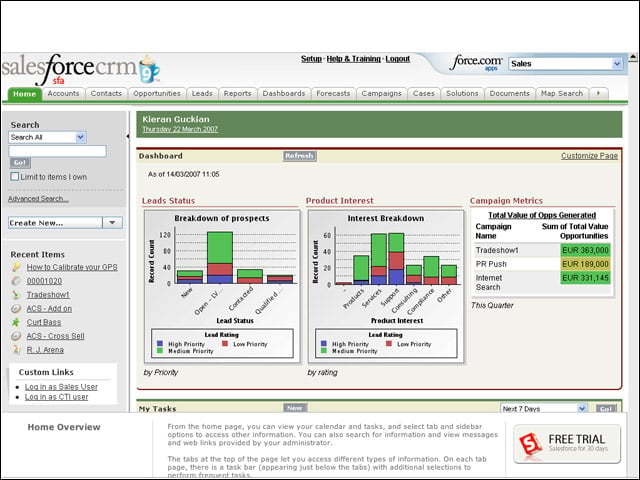640x480 pixels.
Task: Open Help & Training link
Action: coord(353,59)
